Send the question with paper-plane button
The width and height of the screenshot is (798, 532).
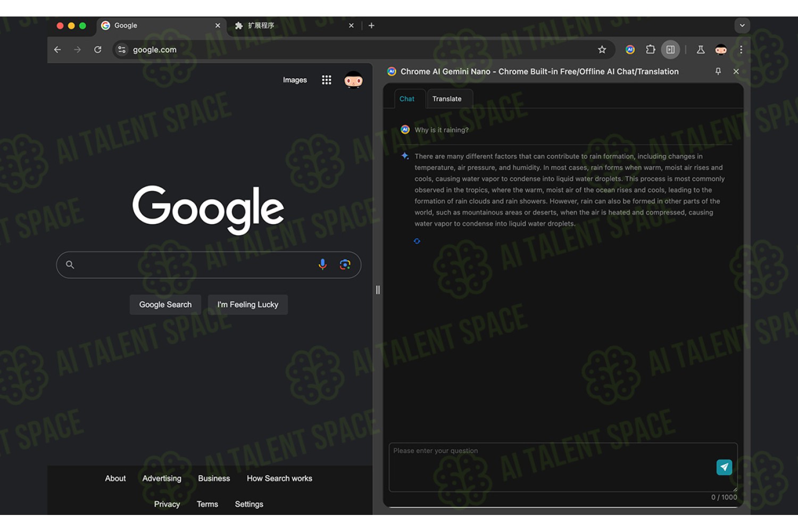[724, 467]
